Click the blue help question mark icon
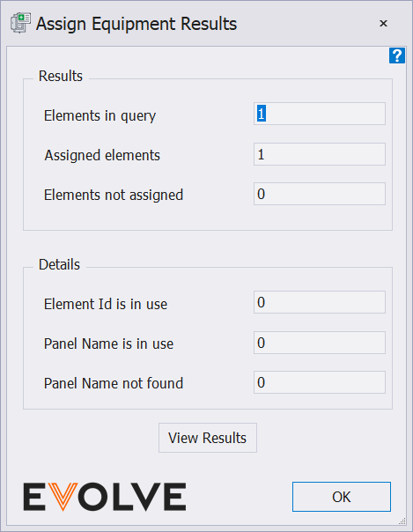Screen dimensions: 413x532 pos(397,55)
